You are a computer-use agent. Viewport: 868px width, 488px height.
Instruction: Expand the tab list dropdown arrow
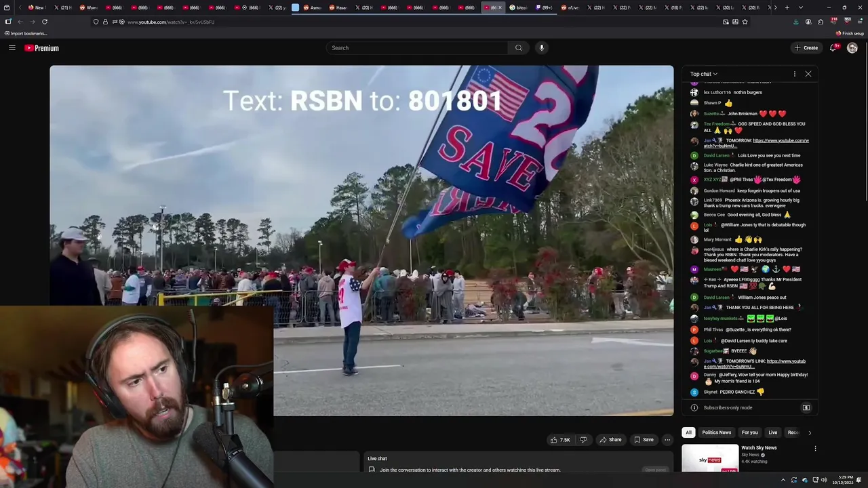click(x=801, y=7)
